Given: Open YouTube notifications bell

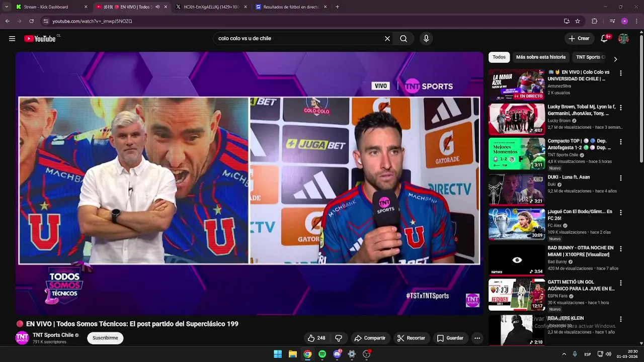Looking at the screenshot, I should 605,39.
